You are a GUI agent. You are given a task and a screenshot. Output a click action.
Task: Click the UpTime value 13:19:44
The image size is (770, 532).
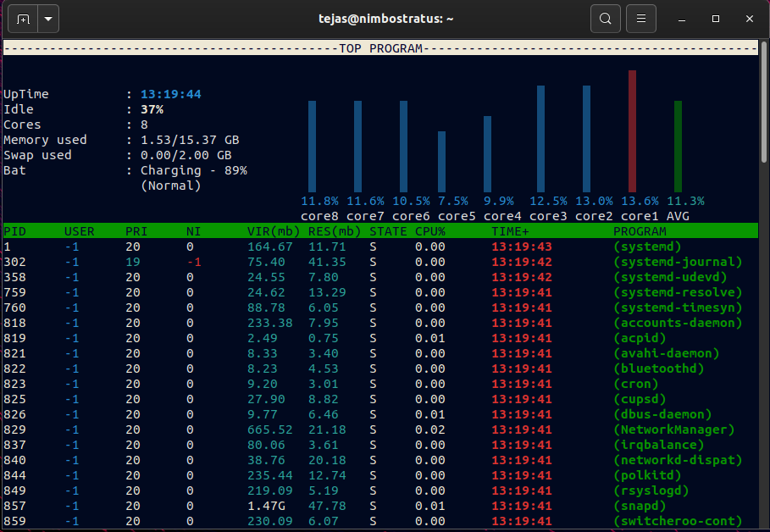[171, 94]
